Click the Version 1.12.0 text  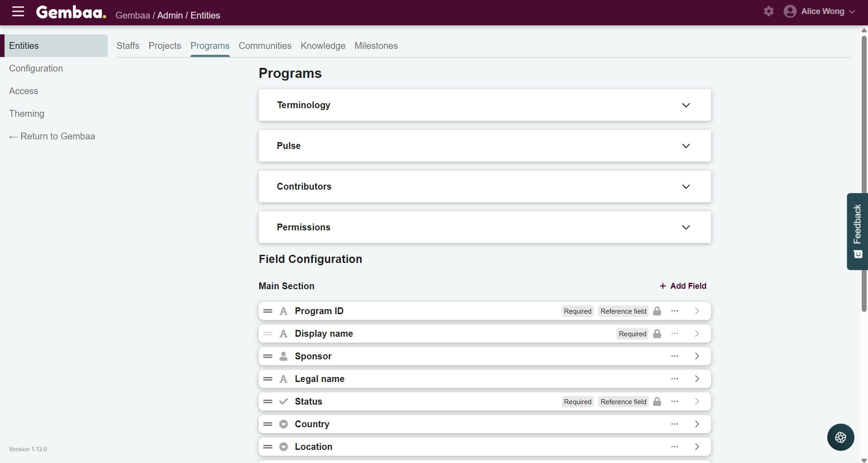point(28,449)
